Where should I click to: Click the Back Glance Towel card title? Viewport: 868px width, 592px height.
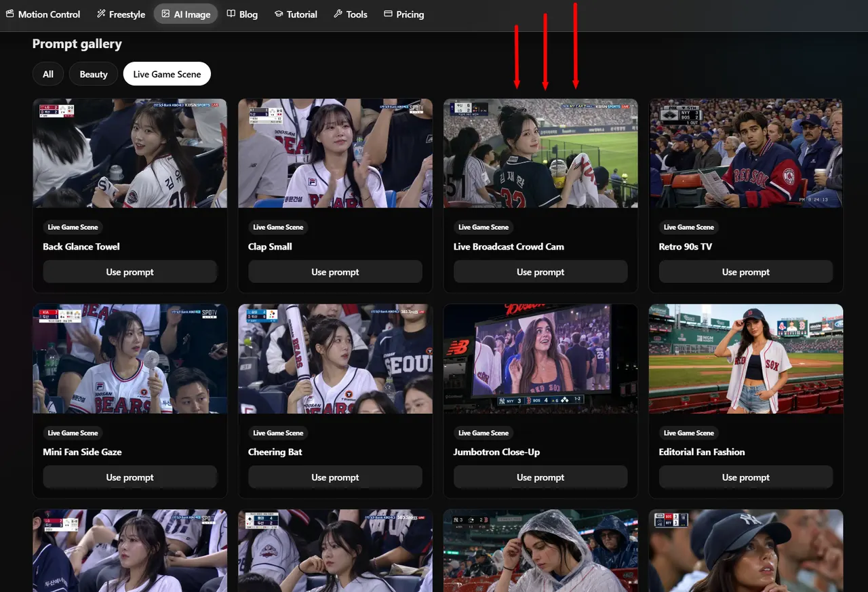[x=81, y=247]
